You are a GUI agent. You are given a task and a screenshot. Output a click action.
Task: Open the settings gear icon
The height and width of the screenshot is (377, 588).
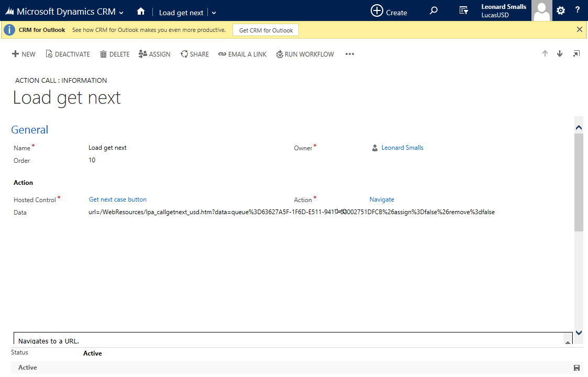tap(561, 10)
